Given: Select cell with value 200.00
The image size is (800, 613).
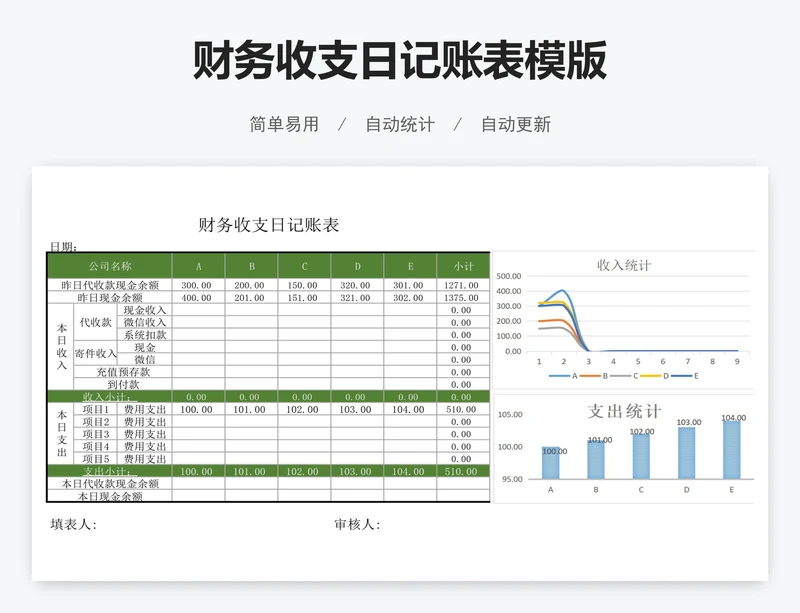Looking at the screenshot, I should coord(252,285).
